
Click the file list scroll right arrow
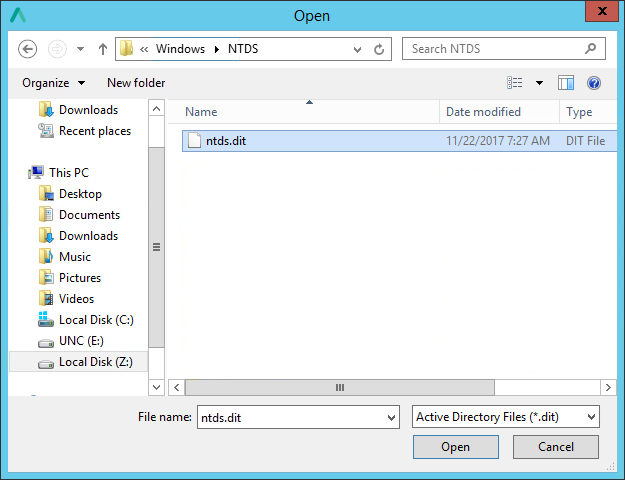point(608,388)
